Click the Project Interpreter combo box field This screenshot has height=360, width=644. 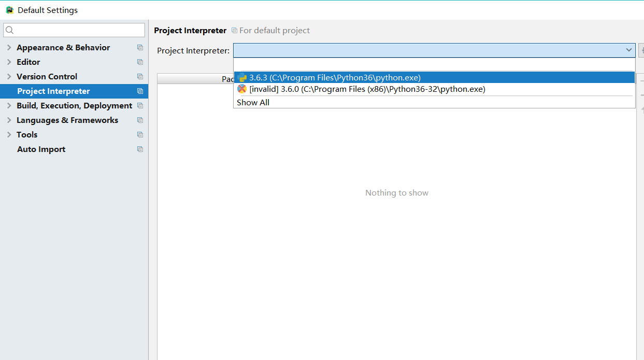(434, 50)
